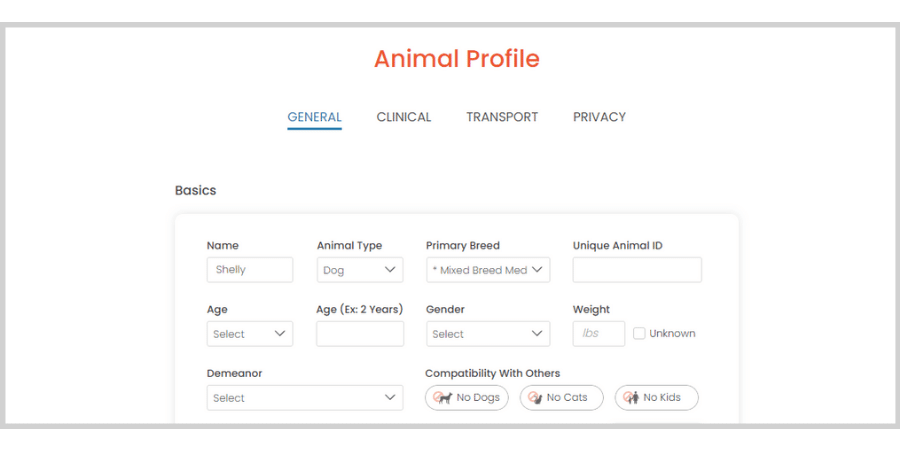This screenshot has height=472, width=900.
Task: Click the no-dogs icon in compatibility
Action: (x=443, y=397)
